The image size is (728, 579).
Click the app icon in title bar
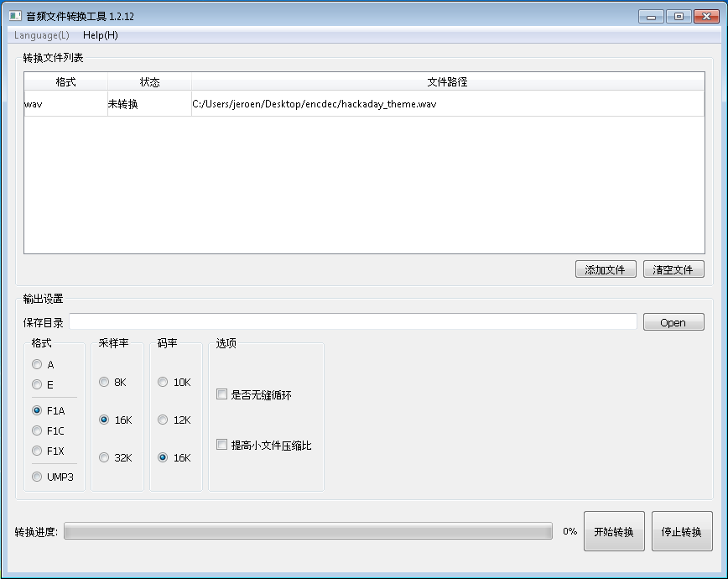[14, 16]
